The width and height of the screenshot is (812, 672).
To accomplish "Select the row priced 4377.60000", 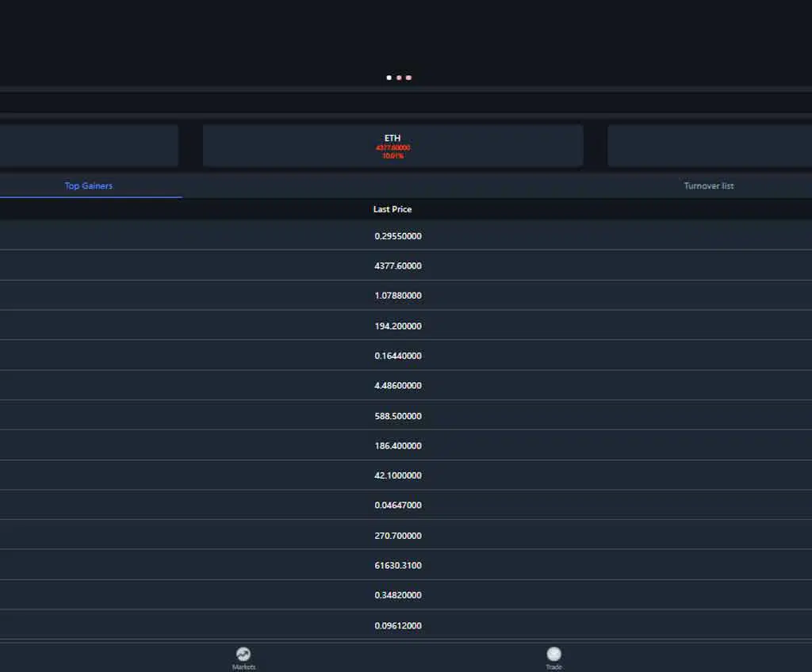I will [406, 265].
